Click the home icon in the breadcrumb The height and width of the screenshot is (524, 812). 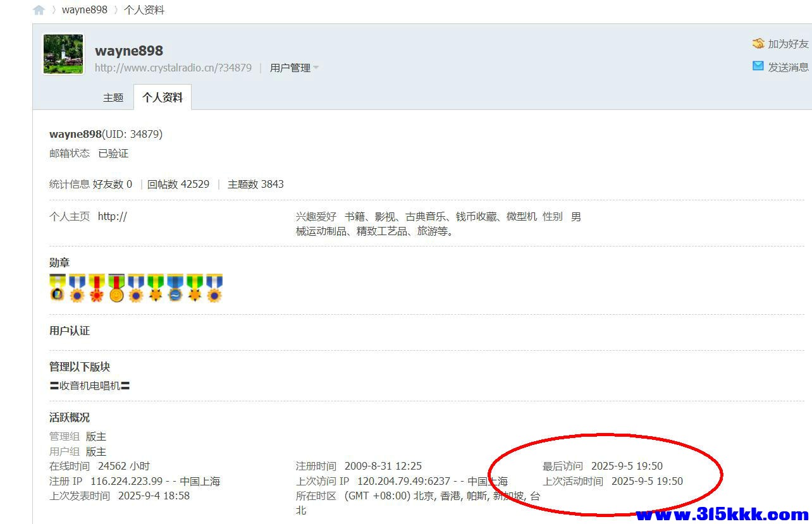(39, 10)
